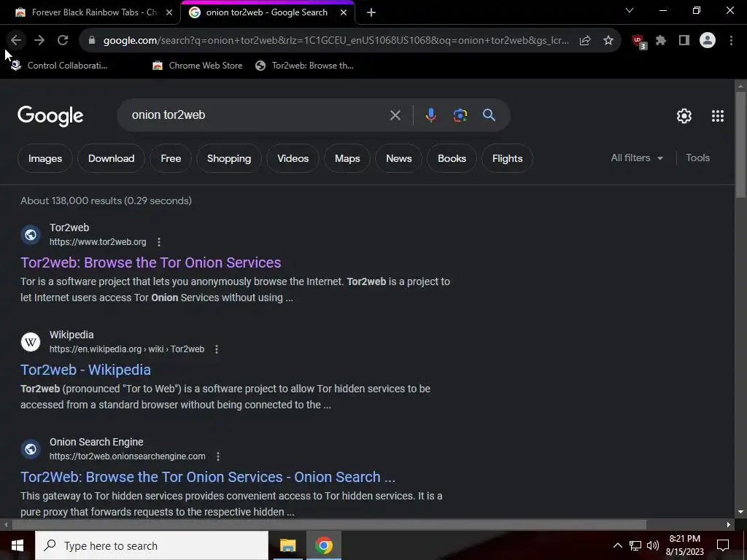Open Tor2web: Browse the Tor Onion Services link
Screen dimensions: 747x560
(x=150, y=262)
